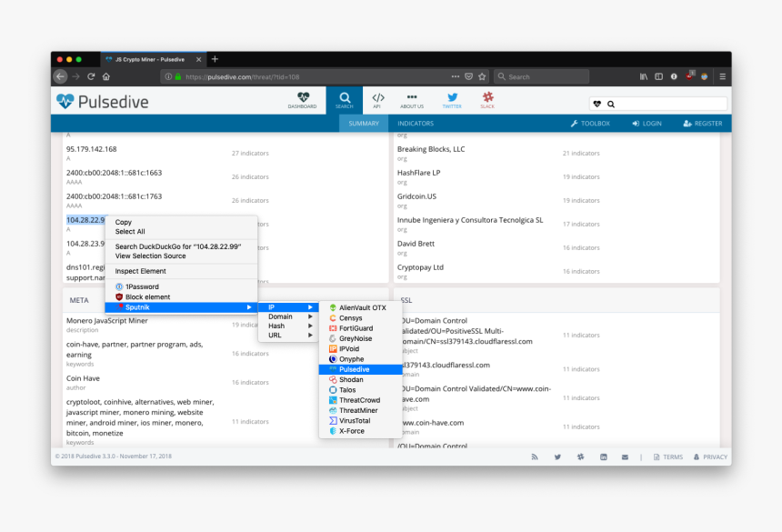Select Search DuckDuckGo for 104.28.22.99
Image resolution: width=782 pixels, height=532 pixels.
click(181, 246)
